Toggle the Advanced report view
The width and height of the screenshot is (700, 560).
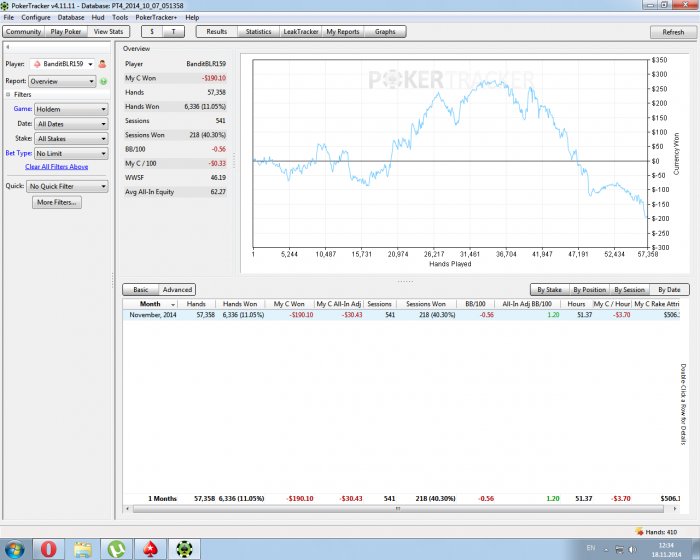pyautogui.click(x=177, y=290)
